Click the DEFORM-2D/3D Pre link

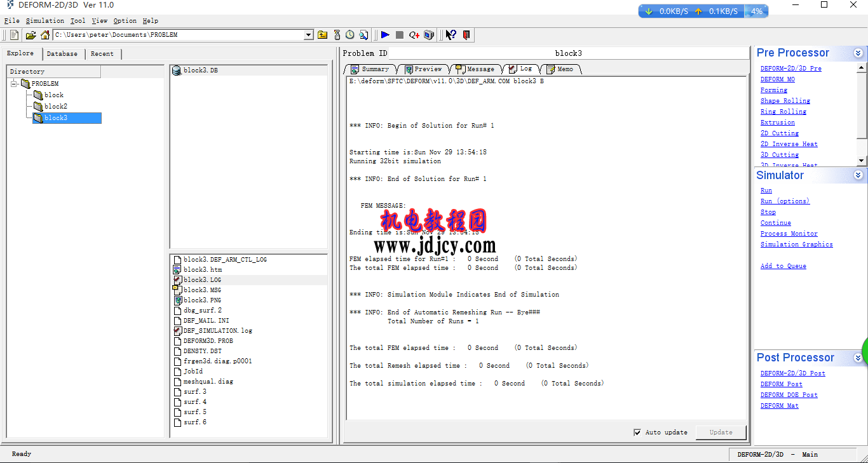(x=790, y=69)
